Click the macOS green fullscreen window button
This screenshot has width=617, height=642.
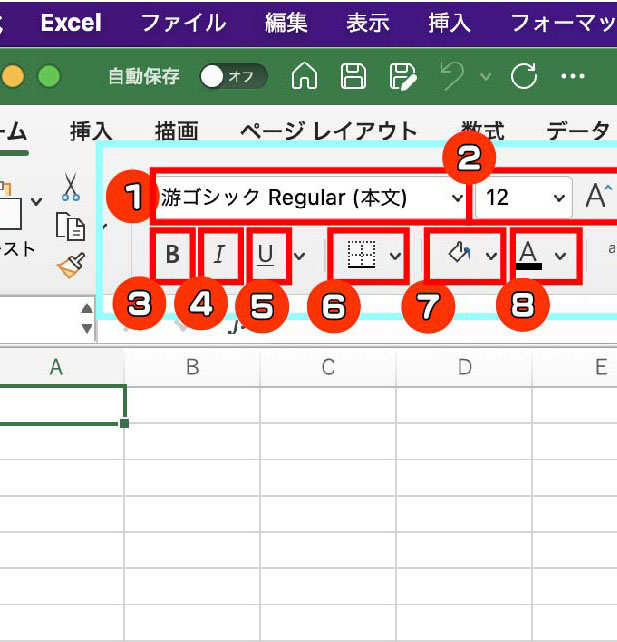pyautogui.click(x=49, y=76)
